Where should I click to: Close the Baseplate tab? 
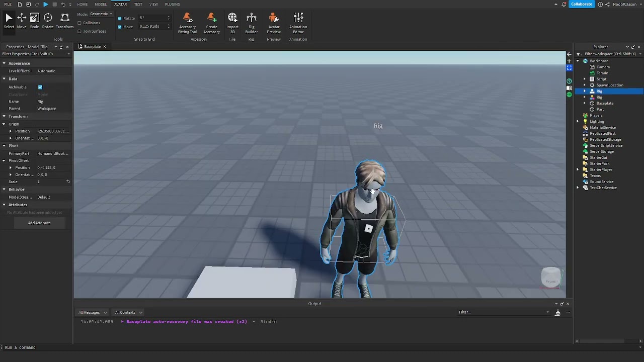pos(105,47)
